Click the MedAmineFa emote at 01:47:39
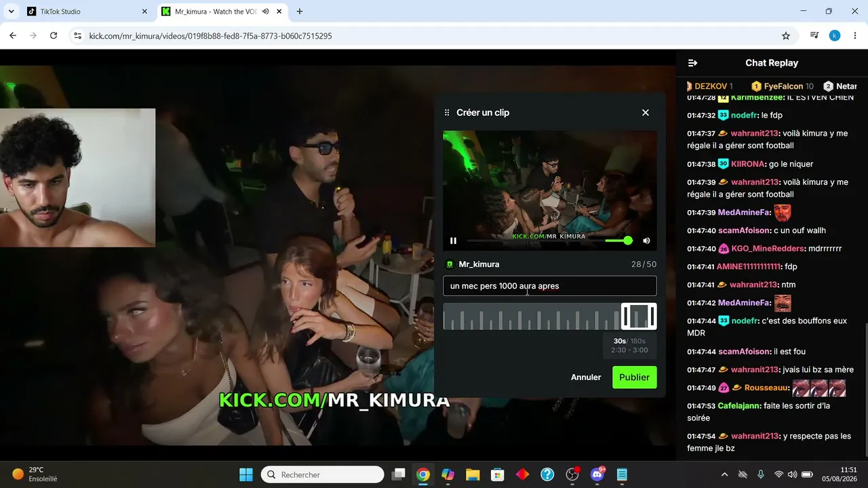Screen dimensions: 868x488 tap(783, 213)
